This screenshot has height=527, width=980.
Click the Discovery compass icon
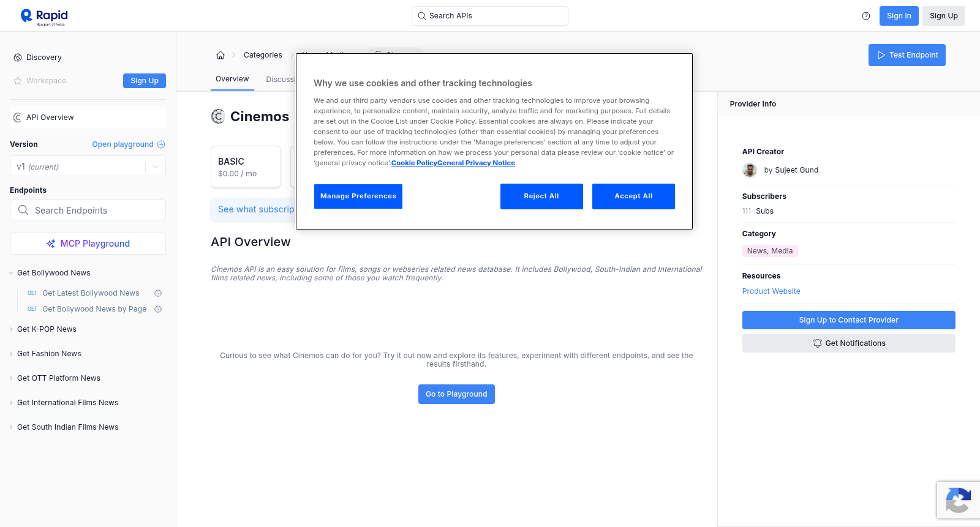click(18, 58)
